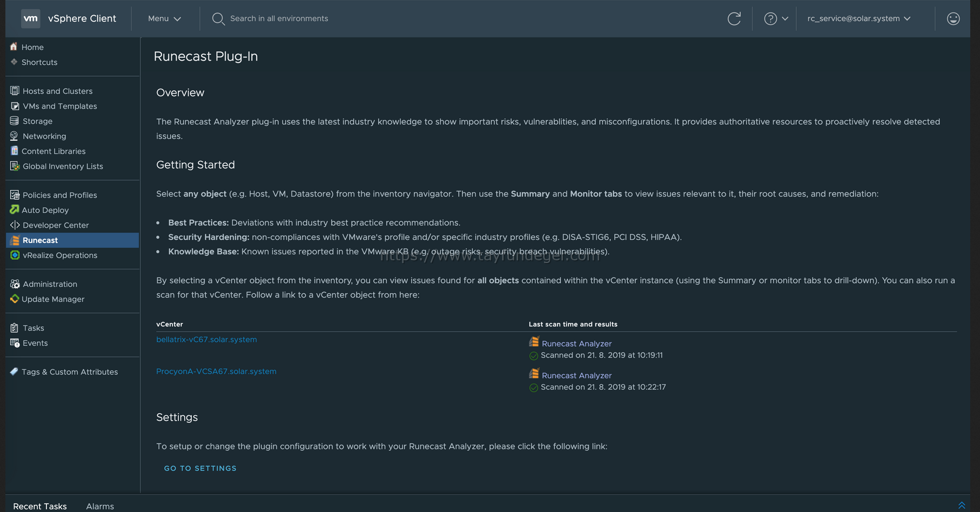980x512 pixels.
Task: Click the 'Last scan time and results' column header
Action: click(573, 324)
